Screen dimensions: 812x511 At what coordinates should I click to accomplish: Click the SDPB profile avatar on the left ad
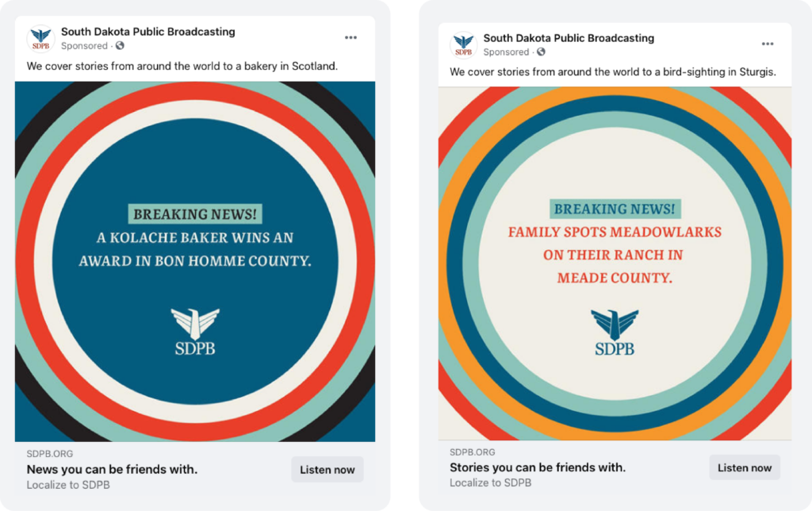41,39
